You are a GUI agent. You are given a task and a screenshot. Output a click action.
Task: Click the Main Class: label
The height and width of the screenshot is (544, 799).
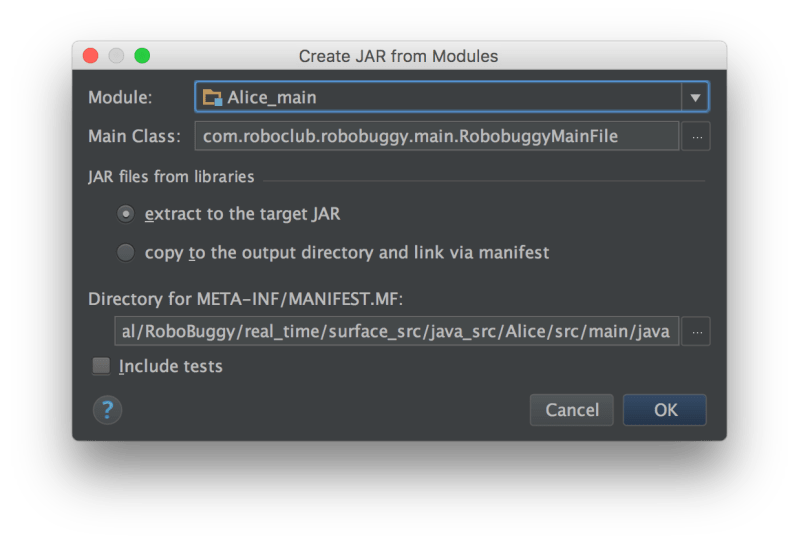click(x=135, y=136)
